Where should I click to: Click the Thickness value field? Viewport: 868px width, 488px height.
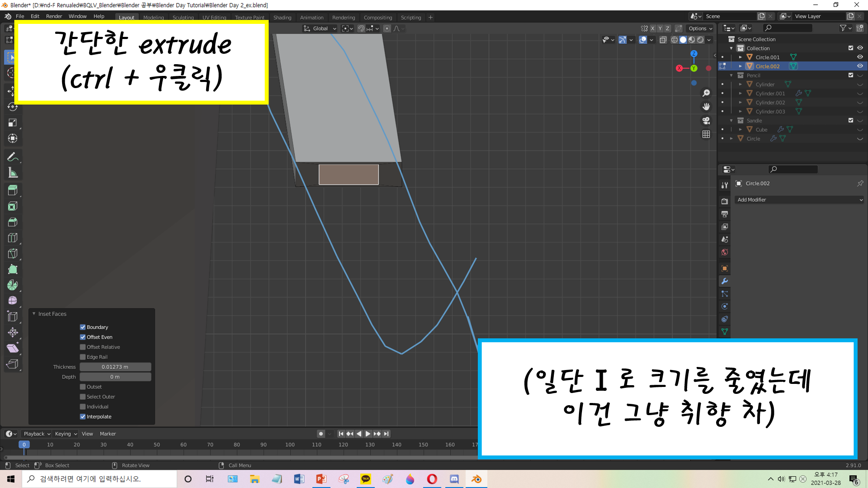[x=115, y=367]
